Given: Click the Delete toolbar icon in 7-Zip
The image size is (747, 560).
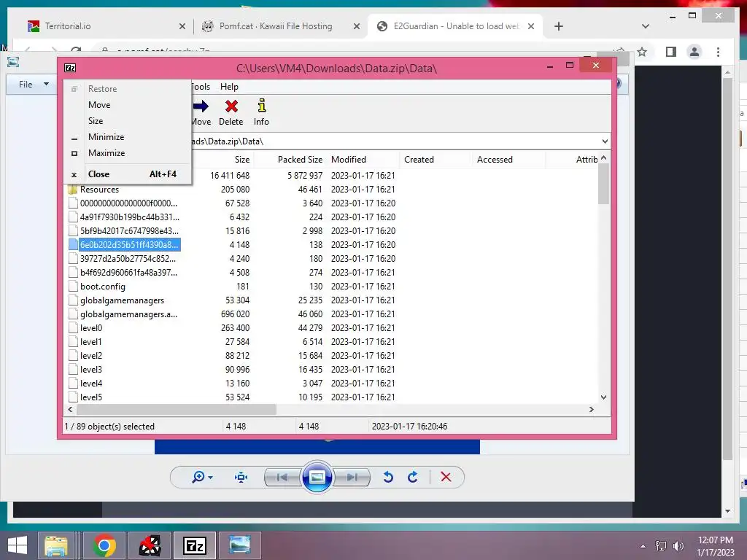Looking at the screenshot, I should coord(231,112).
